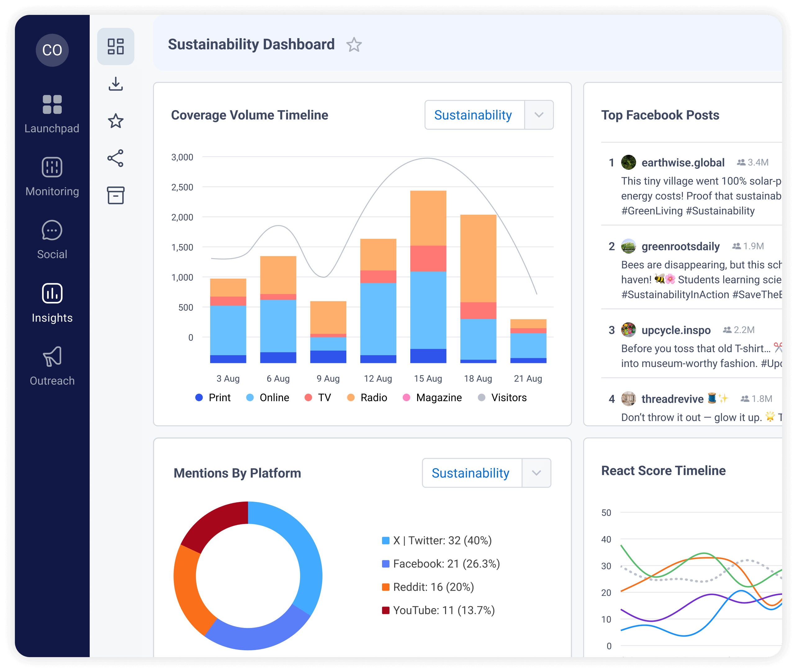Open the dashboards grid icon
The width and height of the screenshot is (797, 672).
point(115,47)
